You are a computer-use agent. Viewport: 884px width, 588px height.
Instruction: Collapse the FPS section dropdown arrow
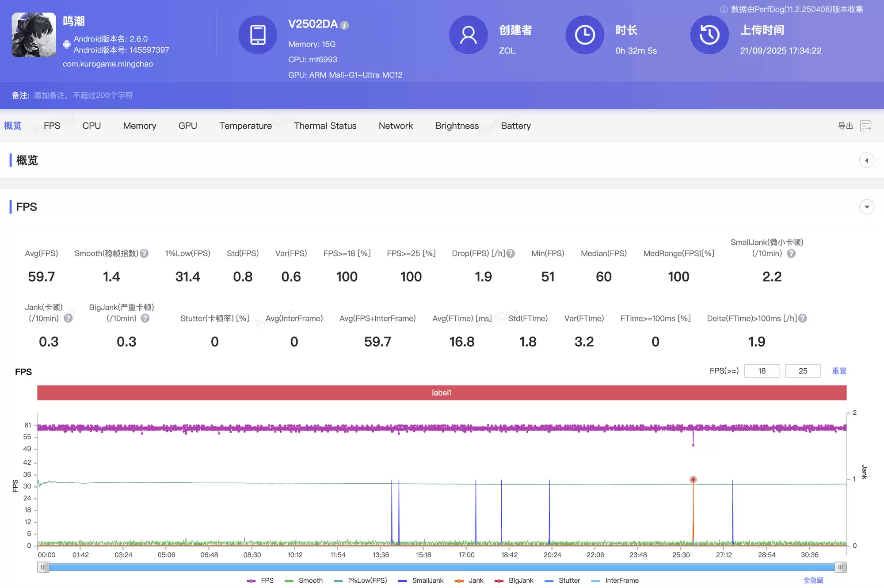(866, 207)
